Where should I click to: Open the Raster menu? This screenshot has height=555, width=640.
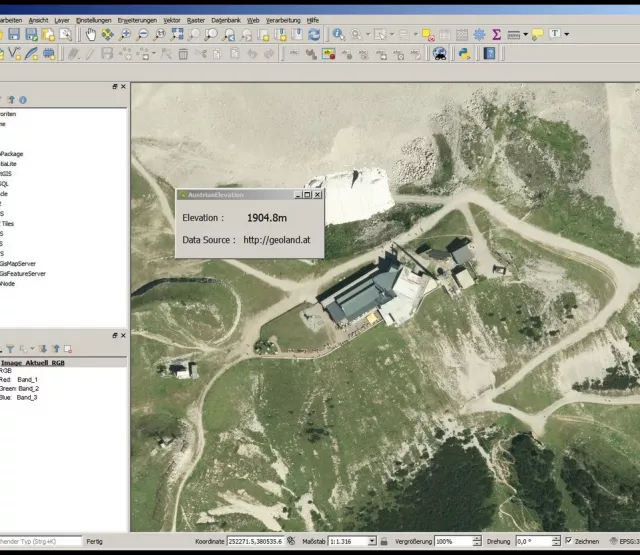pyautogui.click(x=196, y=19)
